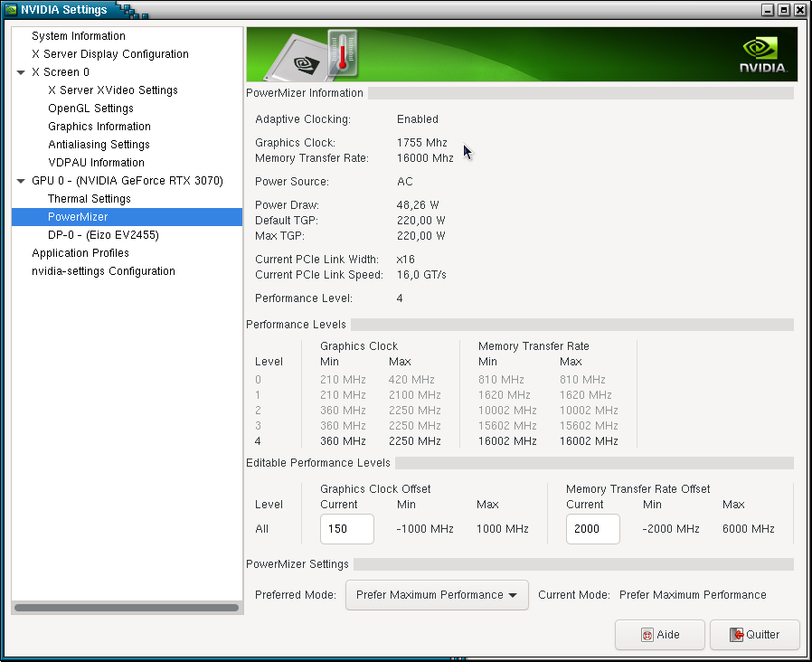Open X Server XVideo Settings
The image size is (812, 662).
click(113, 90)
